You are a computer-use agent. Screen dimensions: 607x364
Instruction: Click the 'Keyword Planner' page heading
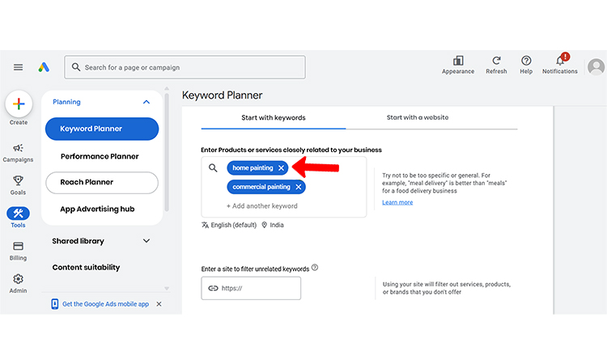point(223,95)
